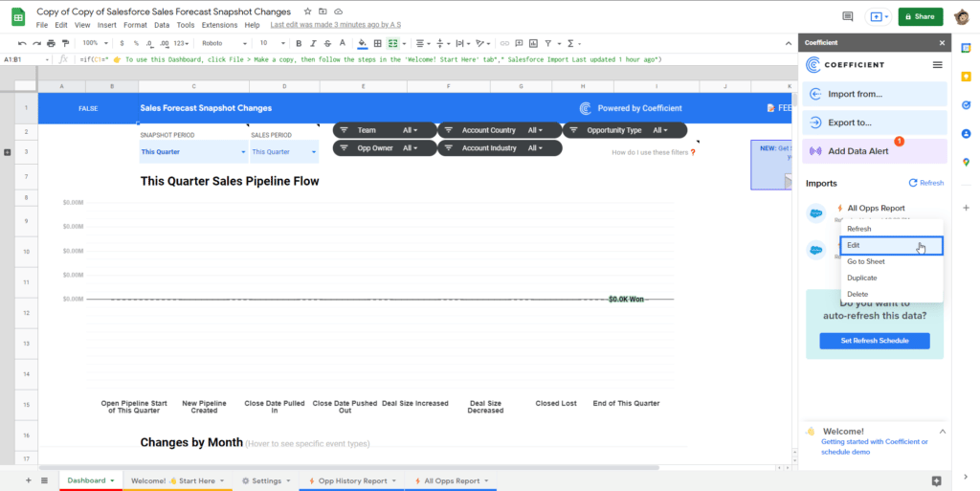Close the Coefficient sidebar

tap(942, 43)
